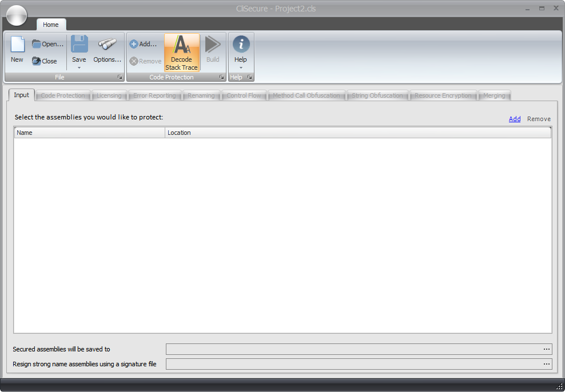
Task: Open the Resource Encryption tab
Action: 443,95
